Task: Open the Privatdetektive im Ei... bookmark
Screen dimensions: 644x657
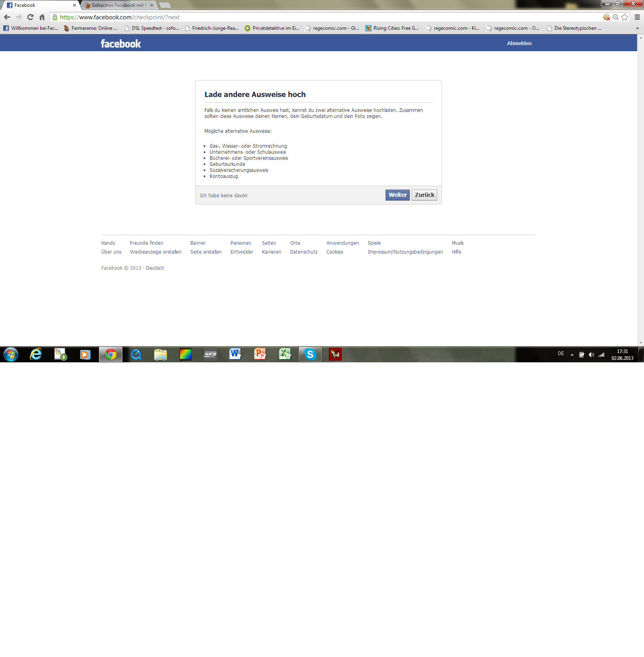Action: click(272, 28)
